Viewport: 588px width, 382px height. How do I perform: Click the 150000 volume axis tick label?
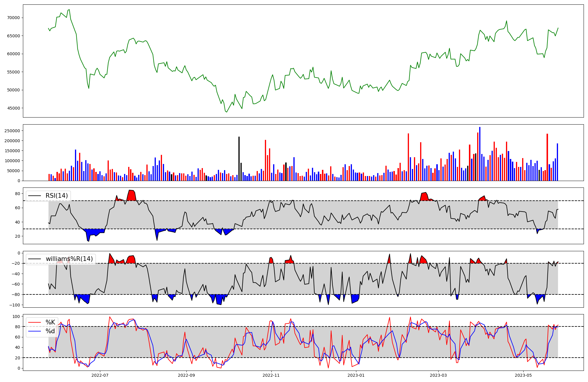[12, 151]
